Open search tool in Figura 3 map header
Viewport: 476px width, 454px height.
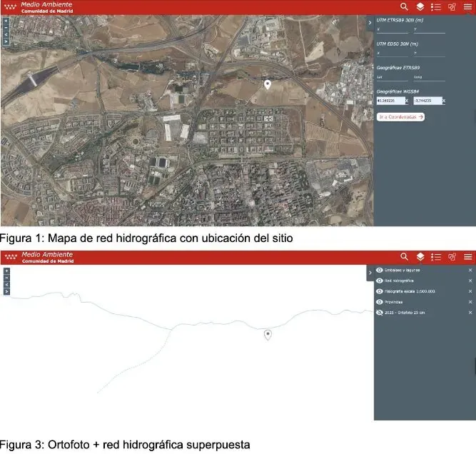(x=404, y=257)
